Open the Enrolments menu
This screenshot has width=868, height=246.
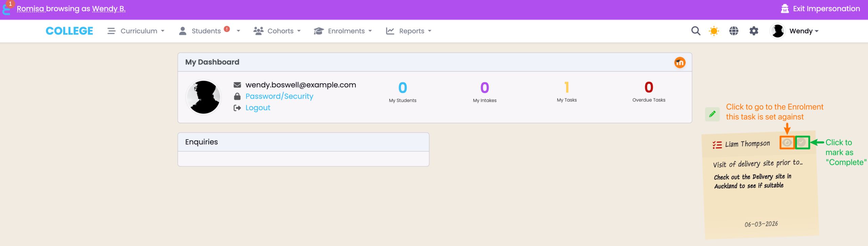click(343, 31)
